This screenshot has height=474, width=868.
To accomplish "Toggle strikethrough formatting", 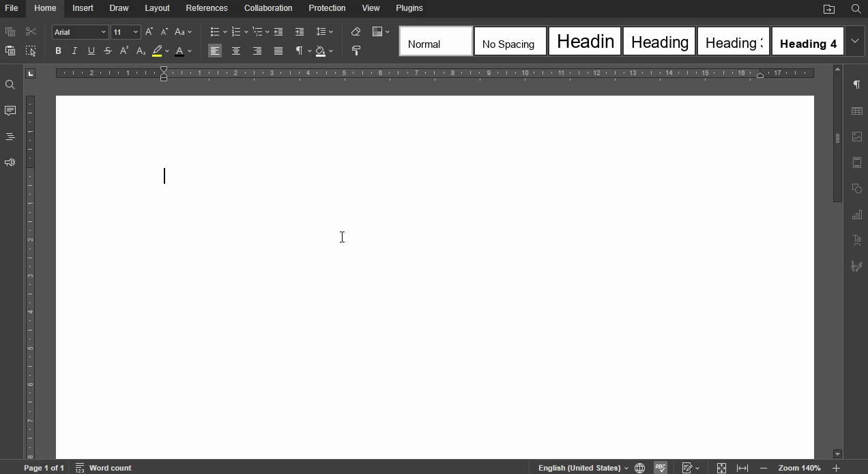I will (x=108, y=51).
